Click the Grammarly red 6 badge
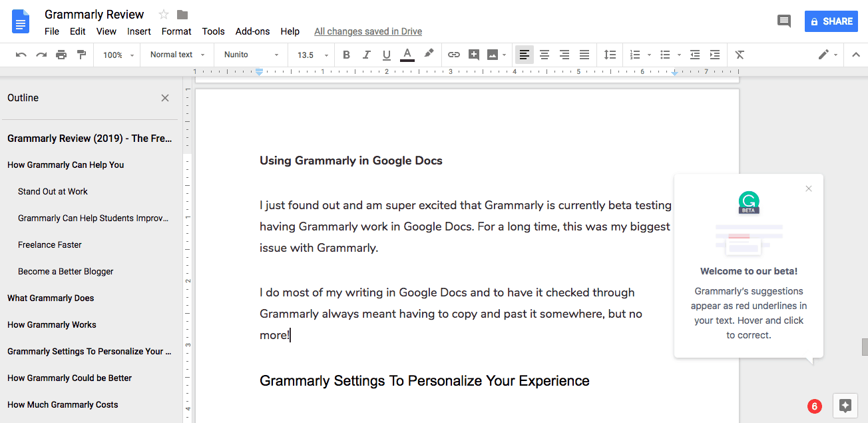This screenshot has width=868, height=423. pyautogui.click(x=814, y=406)
